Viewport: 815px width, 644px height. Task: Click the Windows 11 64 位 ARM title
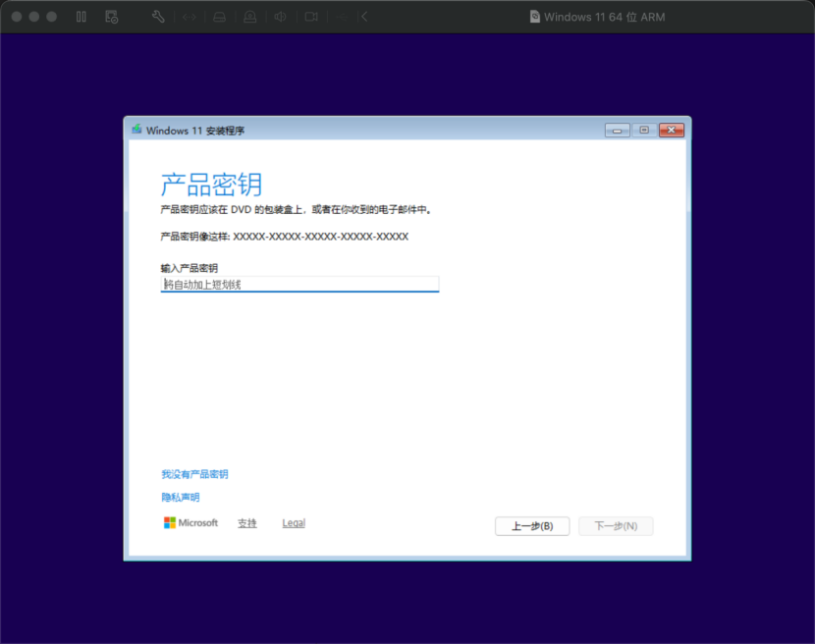[605, 17]
